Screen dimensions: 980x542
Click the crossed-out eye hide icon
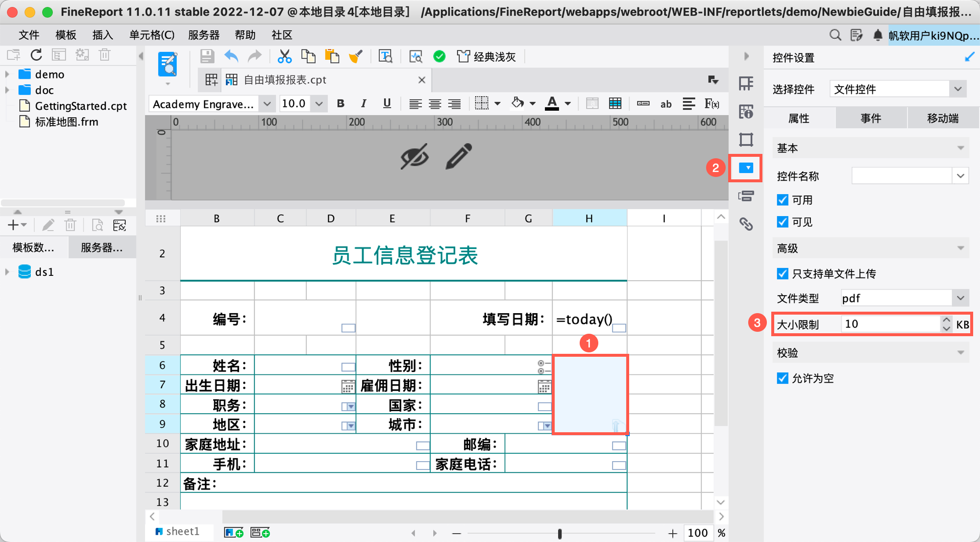[x=415, y=157]
